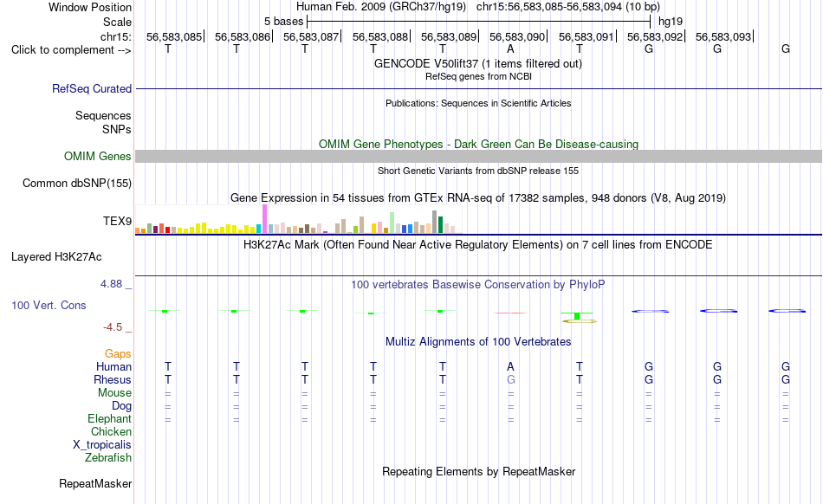
Task: Click the 'Click to complement -->' label
Action: pos(71,50)
